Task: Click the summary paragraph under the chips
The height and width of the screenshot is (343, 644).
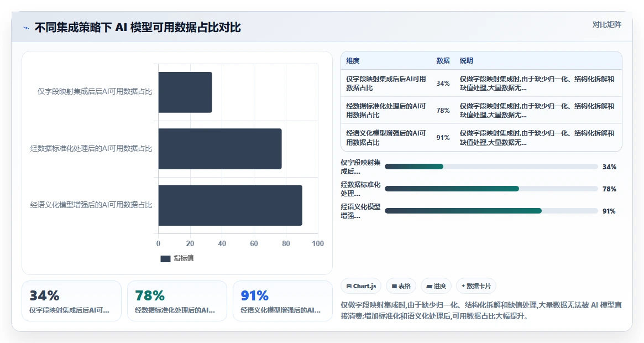Action: [x=481, y=310]
